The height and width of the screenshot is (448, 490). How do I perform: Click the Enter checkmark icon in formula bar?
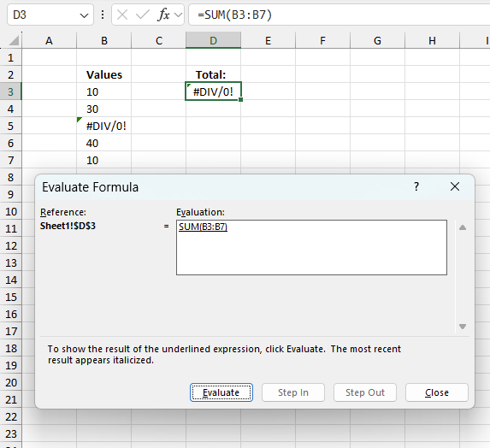coord(143,15)
